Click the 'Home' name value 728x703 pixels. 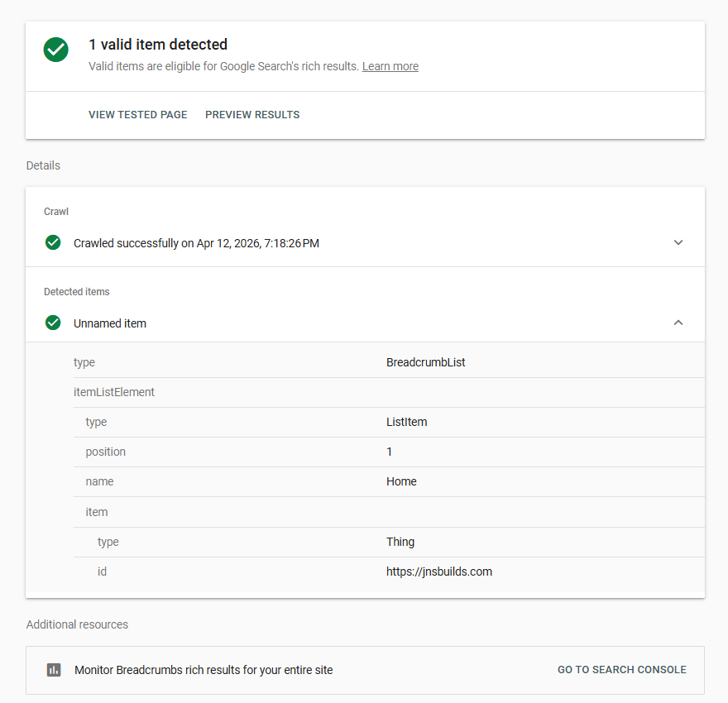tap(401, 481)
